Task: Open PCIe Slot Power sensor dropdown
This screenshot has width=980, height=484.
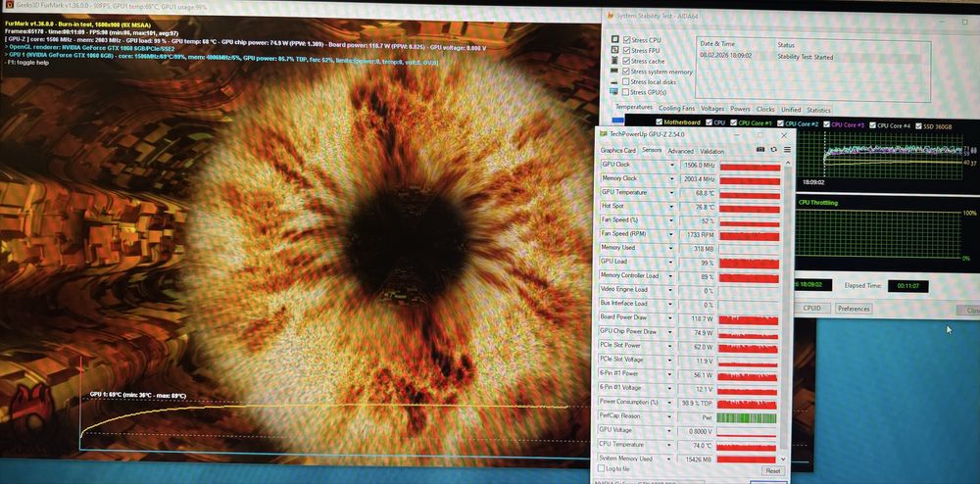Action: 672,346
